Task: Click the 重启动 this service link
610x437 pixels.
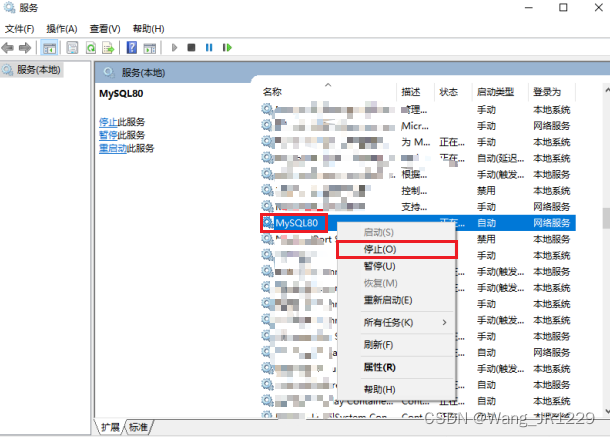Action: [113, 148]
